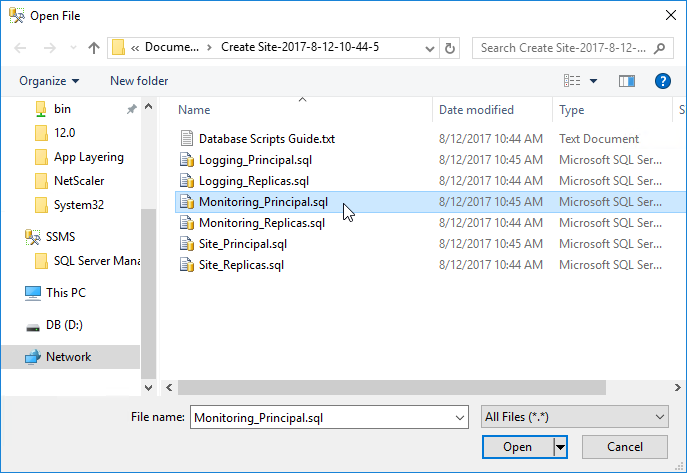The image size is (687, 473).
Task: Click the search magnifier icon
Action: pyautogui.click(x=659, y=48)
